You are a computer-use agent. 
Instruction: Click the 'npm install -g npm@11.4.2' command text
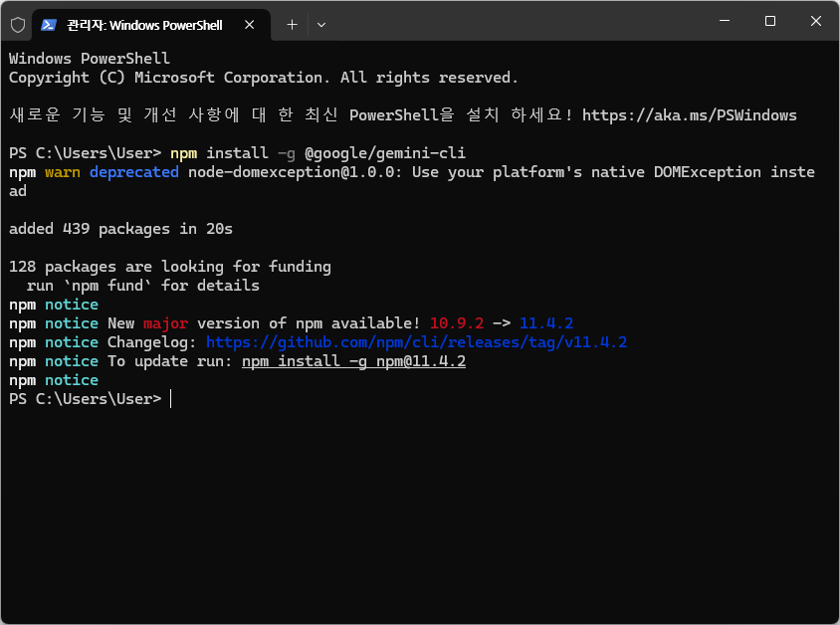tap(353, 361)
